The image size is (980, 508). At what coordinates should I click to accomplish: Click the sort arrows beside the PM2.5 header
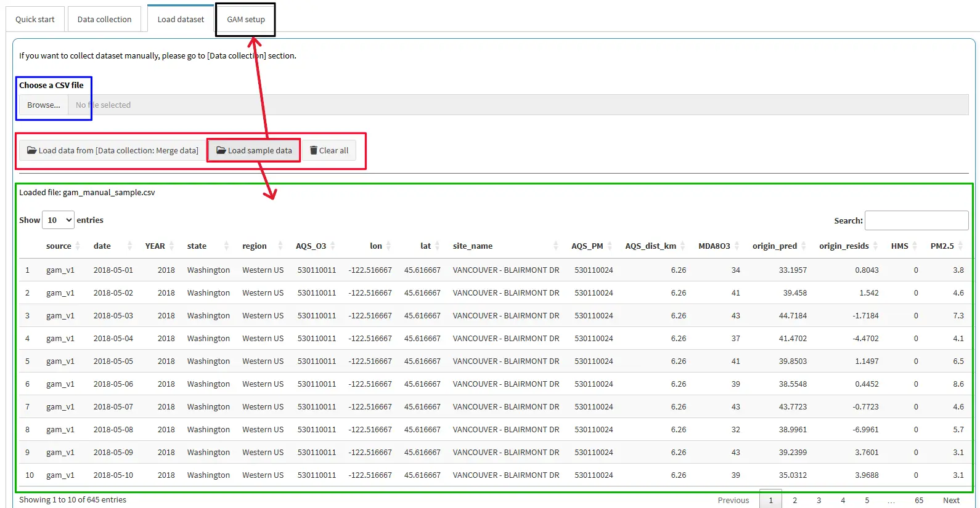click(x=960, y=246)
